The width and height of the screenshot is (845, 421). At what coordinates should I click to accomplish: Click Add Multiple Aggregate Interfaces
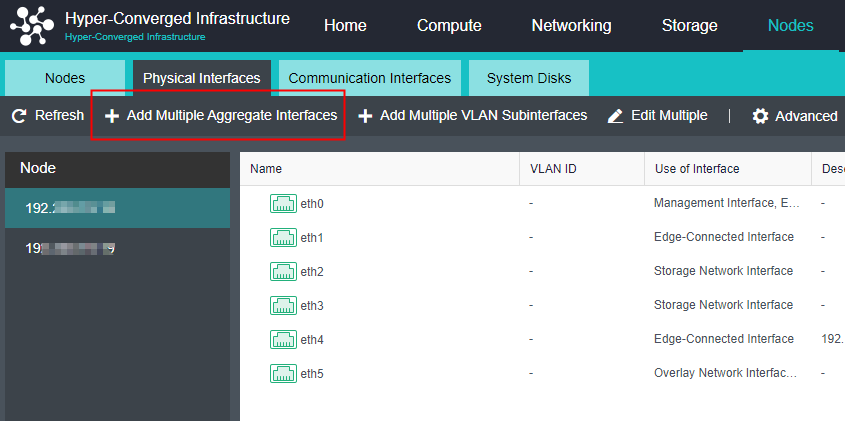[x=220, y=116]
